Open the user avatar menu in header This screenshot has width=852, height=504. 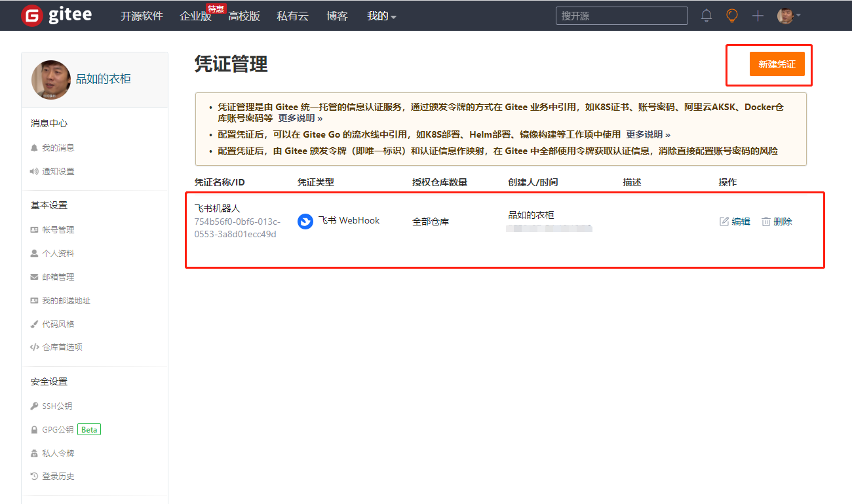(788, 16)
